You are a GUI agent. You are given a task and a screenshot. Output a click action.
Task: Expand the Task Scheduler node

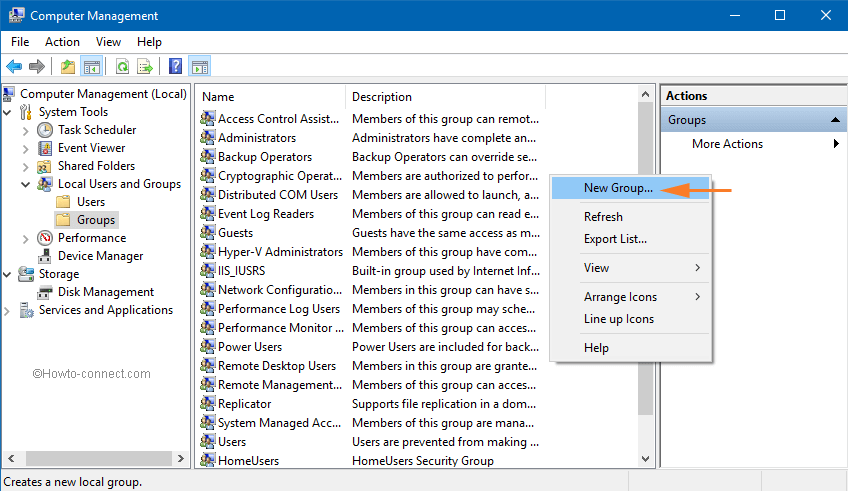25,130
